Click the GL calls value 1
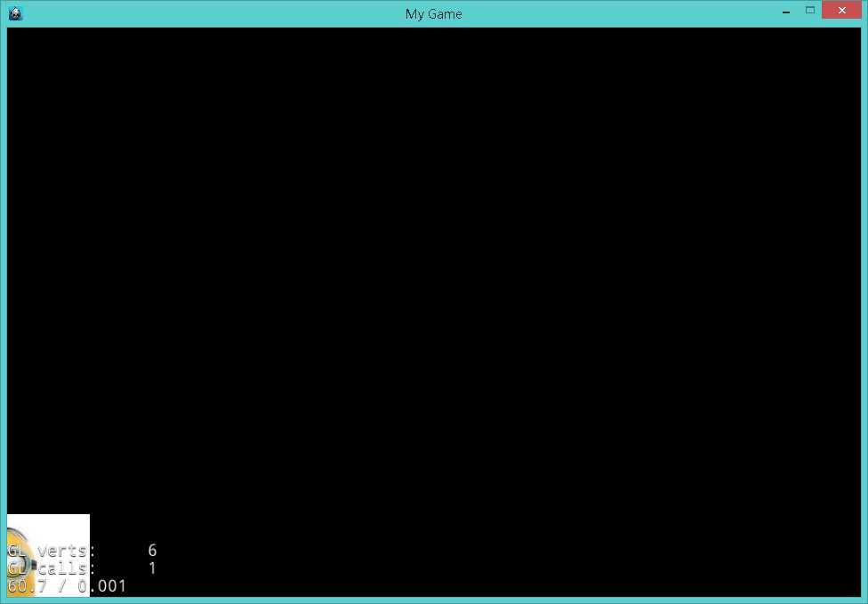 pyautogui.click(x=152, y=568)
